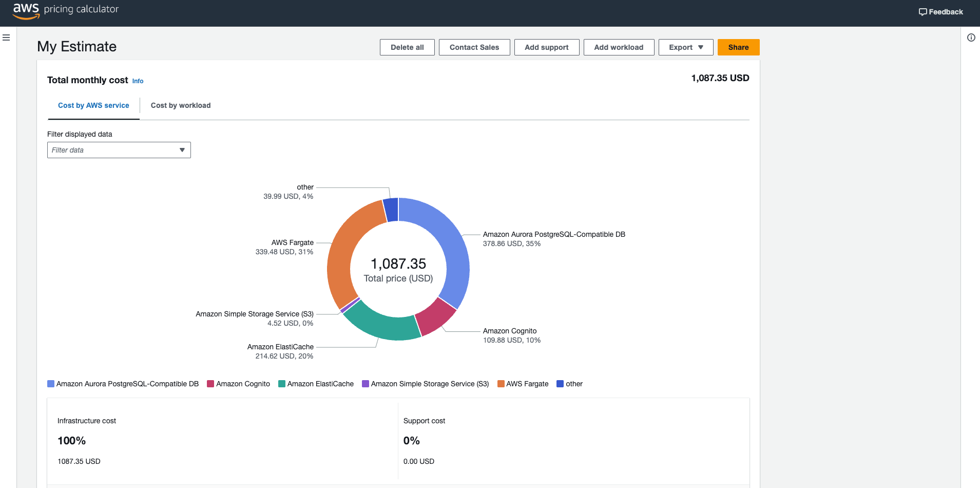The width and height of the screenshot is (980, 488).
Task: Click the AWS logo
Action: point(26,11)
